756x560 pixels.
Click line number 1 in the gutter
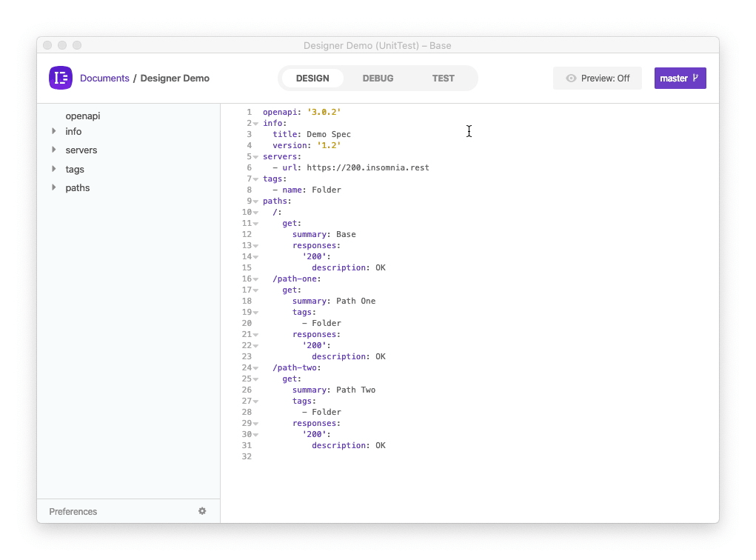point(250,112)
